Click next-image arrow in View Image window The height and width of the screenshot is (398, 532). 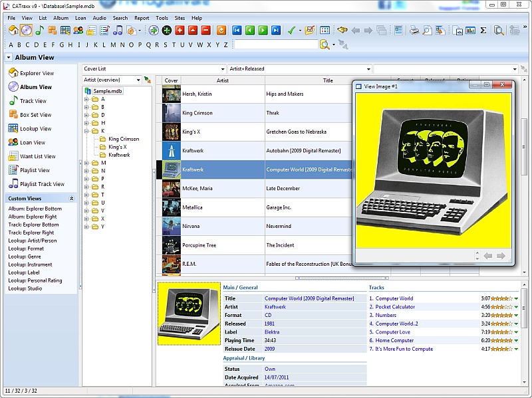click(x=501, y=256)
